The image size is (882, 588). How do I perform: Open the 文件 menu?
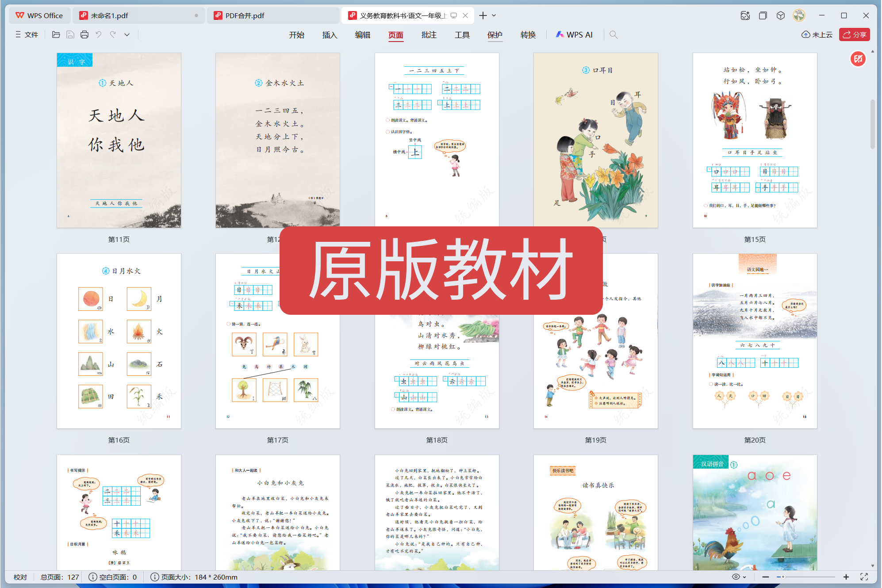pyautogui.click(x=27, y=34)
